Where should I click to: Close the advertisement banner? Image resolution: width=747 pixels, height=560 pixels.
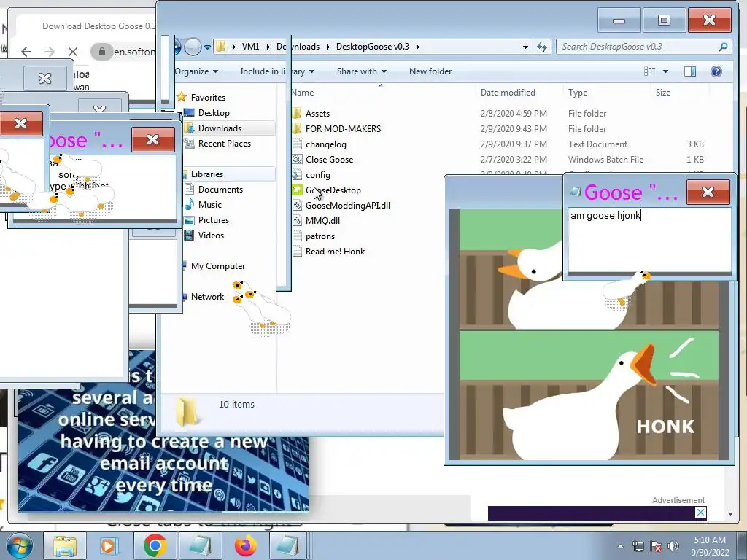point(700,513)
